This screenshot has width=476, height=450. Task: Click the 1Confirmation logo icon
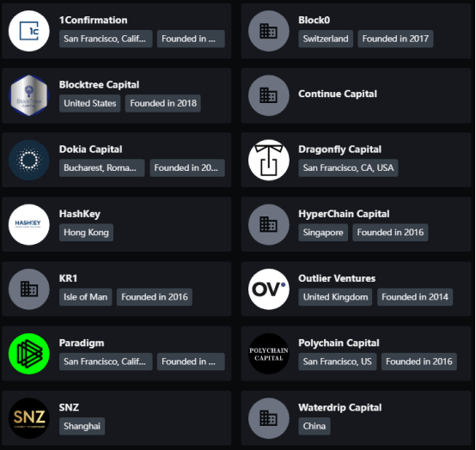click(x=29, y=31)
